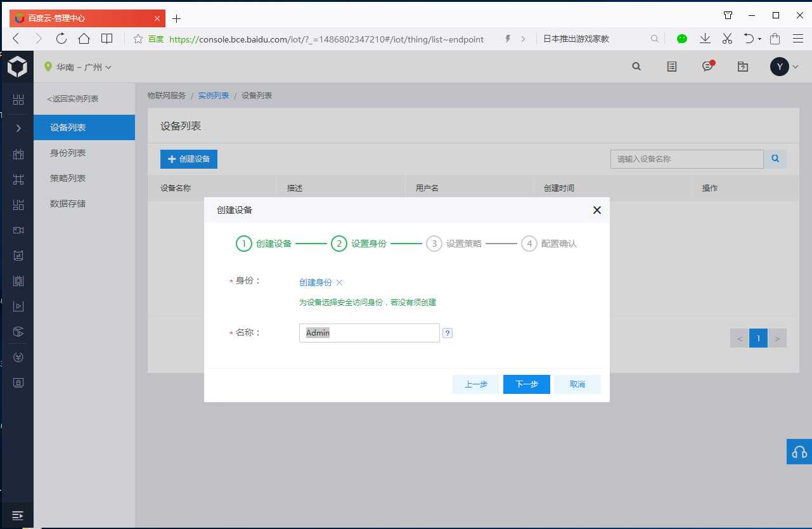Image resolution: width=812 pixels, height=529 pixels.
Task: Open the document list icon in header
Action: pyautogui.click(x=672, y=66)
